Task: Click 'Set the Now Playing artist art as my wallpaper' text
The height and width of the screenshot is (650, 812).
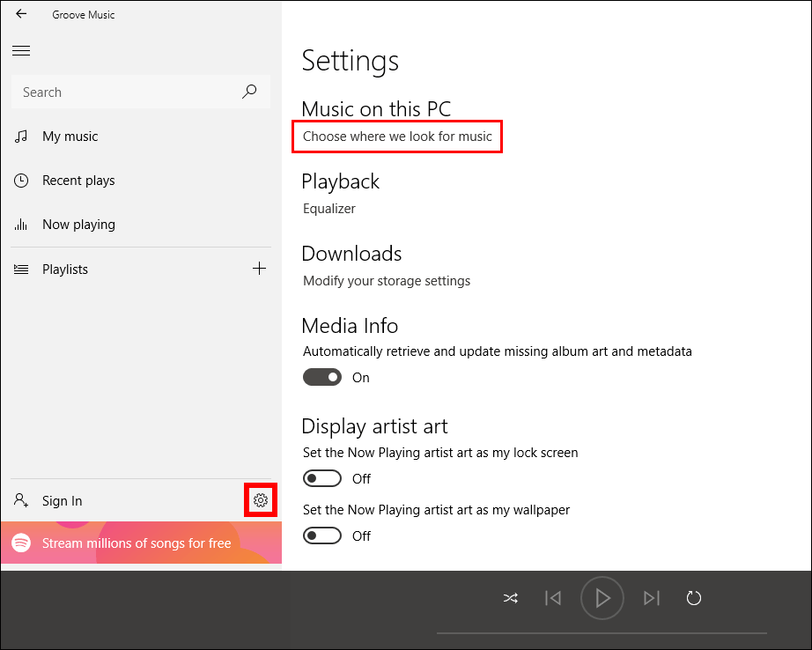Action: point(436,510)
